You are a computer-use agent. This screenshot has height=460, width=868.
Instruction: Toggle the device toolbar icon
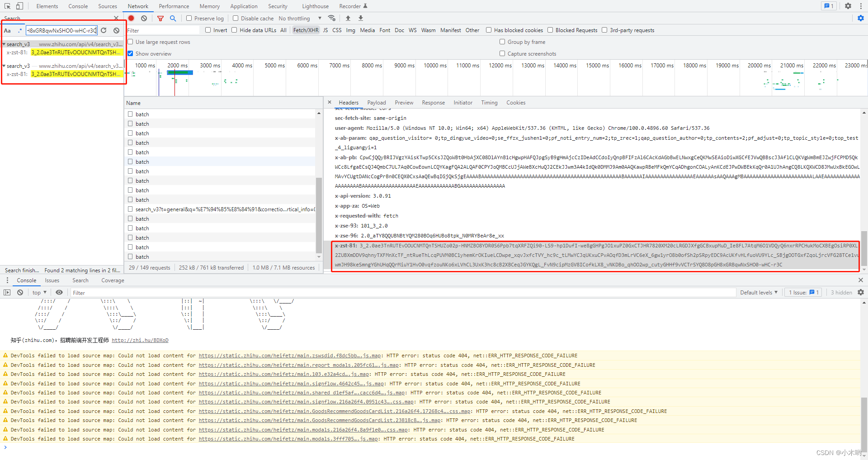pyautogui.click(x=19, y=6)
